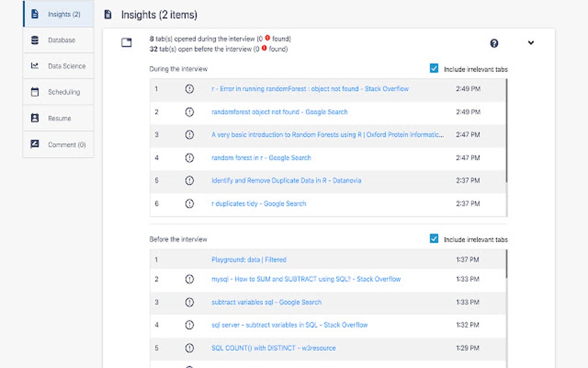Open the Comment section icon
The image size is (588, 368).
tap(36, 145)
